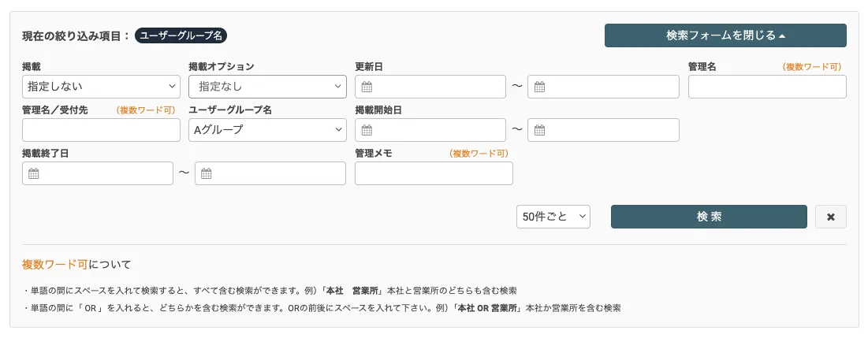Open the 50件ごと results-per-page dropdown
This screenshot has width=868, height=338.
click(553, 217)
